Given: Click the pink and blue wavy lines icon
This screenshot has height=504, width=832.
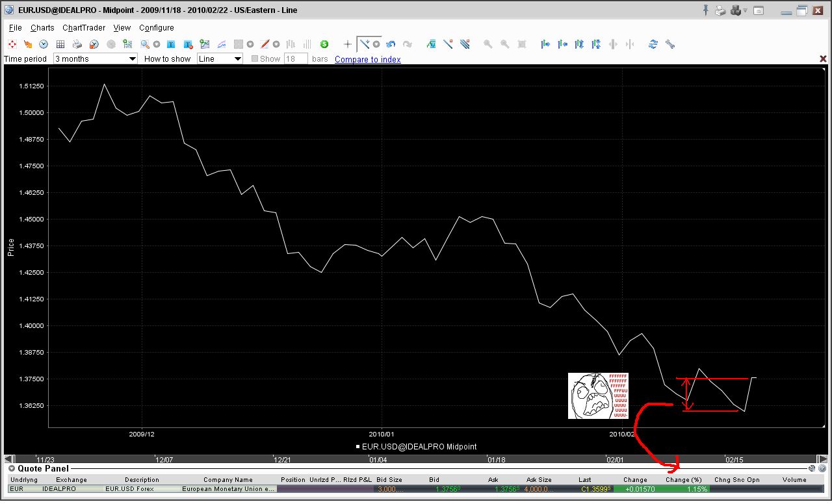Looking at the screenshot, I should pyautogui.click(x=222, y=44).
